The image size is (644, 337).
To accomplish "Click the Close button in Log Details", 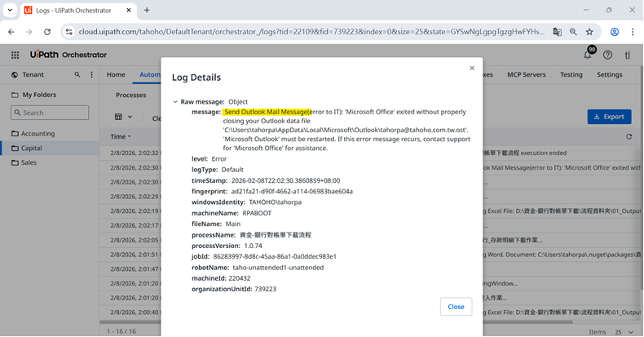I will pyautogui.click(x=456, y=307).
